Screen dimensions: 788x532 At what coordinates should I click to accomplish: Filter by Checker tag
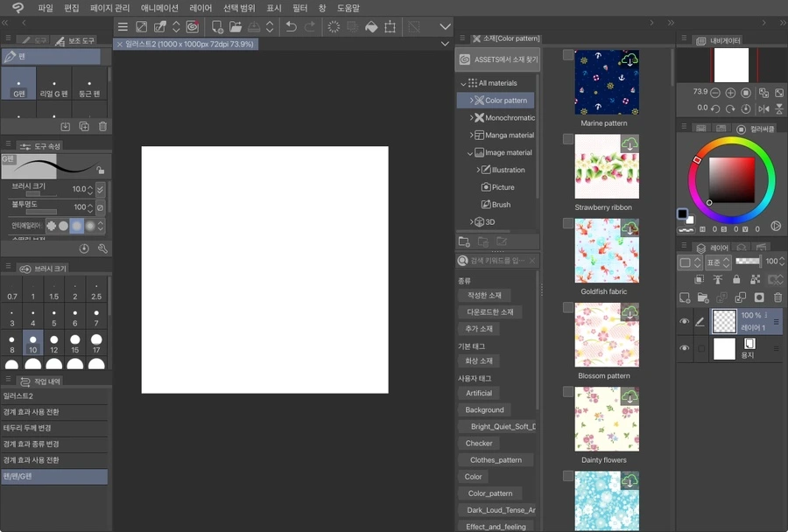point(479,444)
